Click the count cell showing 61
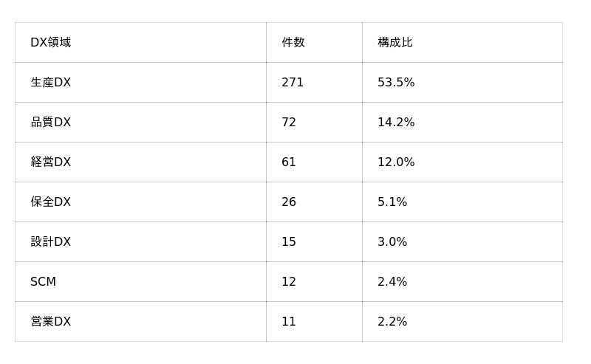 (289, 162)
